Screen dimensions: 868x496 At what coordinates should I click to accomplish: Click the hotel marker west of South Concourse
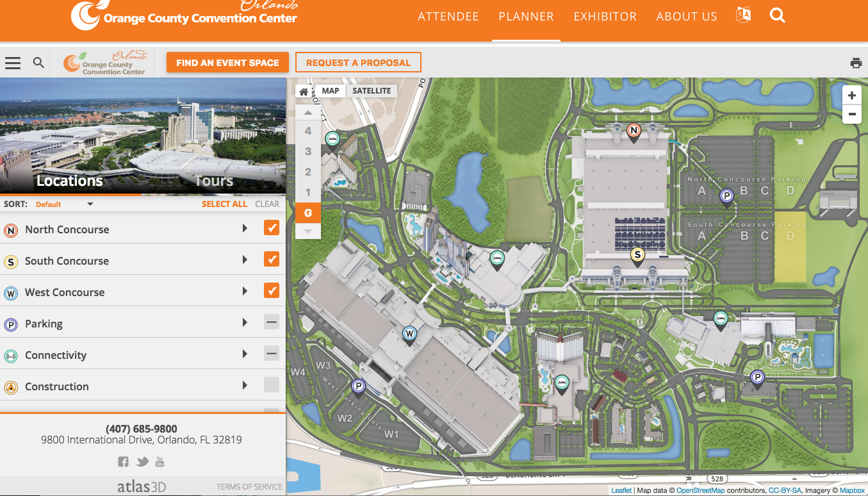tap(496, 259)
